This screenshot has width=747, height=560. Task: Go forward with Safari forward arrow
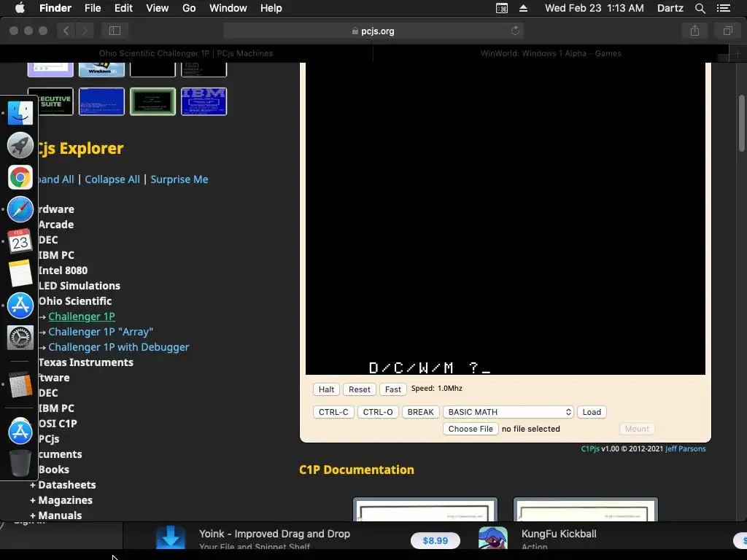[85, 31]
